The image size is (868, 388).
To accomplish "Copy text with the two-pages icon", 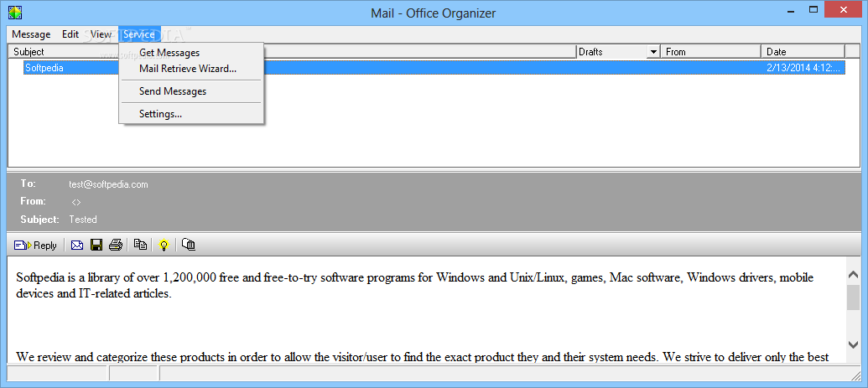I will (141, 245).
